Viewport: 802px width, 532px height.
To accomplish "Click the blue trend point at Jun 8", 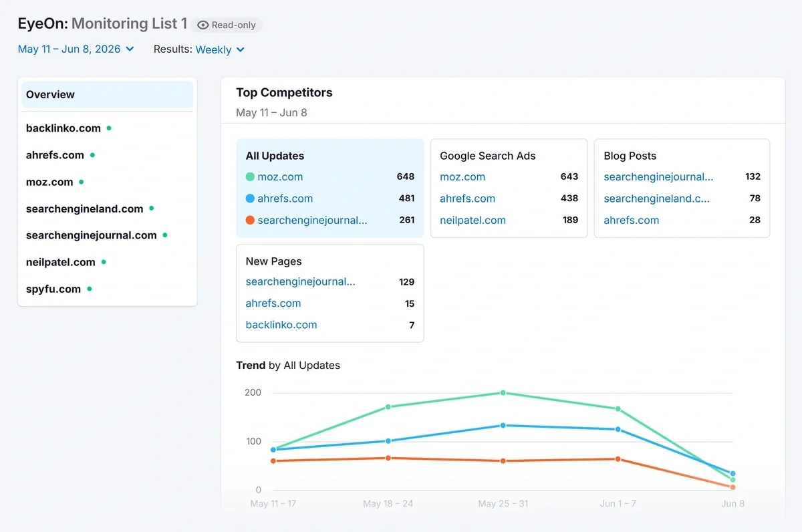I will (733, 473).
